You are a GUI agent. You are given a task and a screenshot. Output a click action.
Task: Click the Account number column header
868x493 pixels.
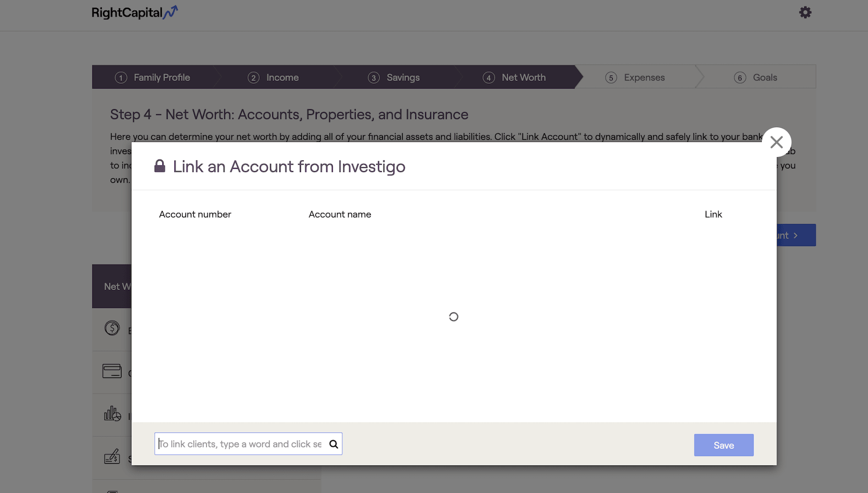tap(195, 215)
